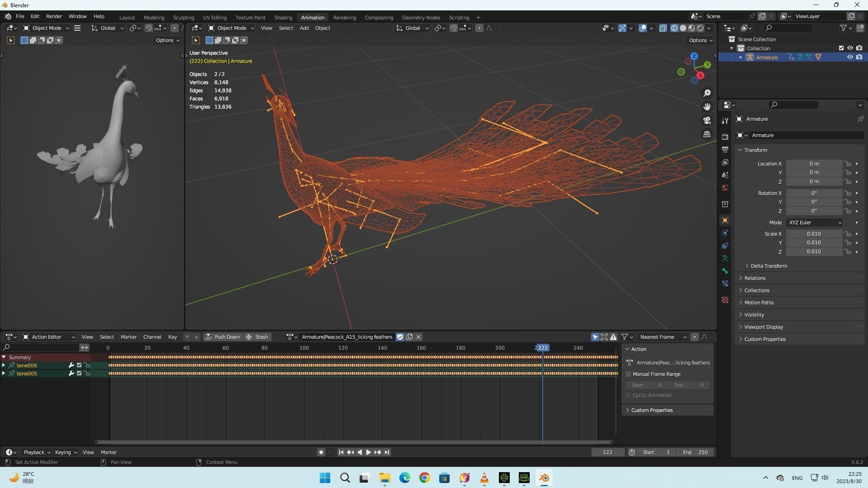Hide the Armature in viewport via eye
The width and height of the screenshot is (868, 488).
(x=850, y=57)
